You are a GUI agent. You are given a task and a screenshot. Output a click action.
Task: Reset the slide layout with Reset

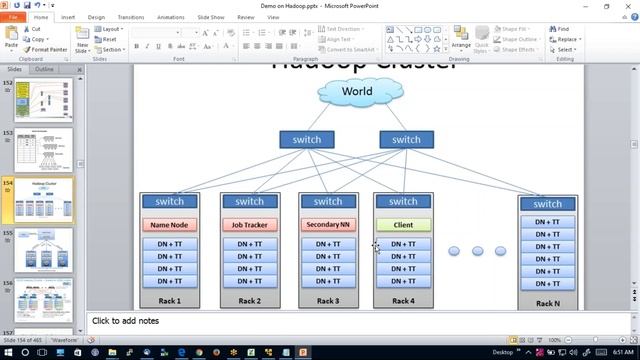[x=106, y=39]
